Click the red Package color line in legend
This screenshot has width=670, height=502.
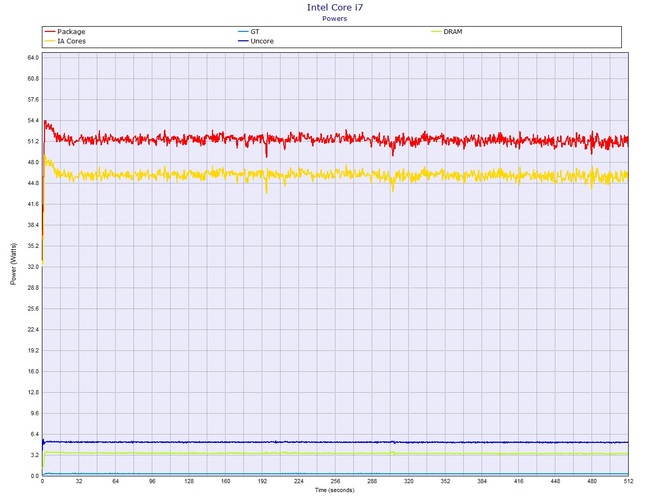[50, 32]
